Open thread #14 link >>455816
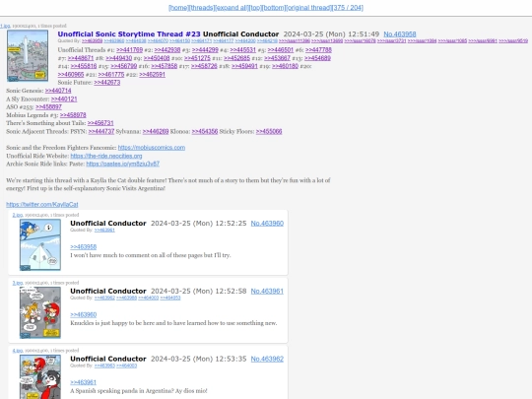The width and height of the screenshot is (532, 399). tap(84, 66)
